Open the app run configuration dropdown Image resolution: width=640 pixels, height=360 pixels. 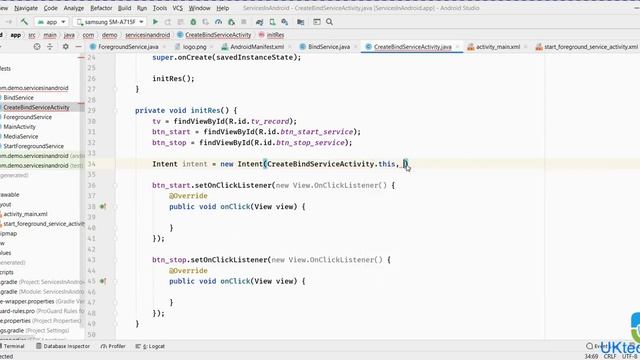(x=51, y=22)
